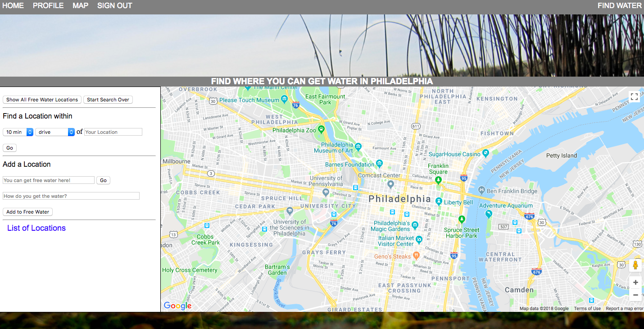The height and width of the screenshot is (329, 644).
Task: Click the Please Touch Museum marker
Action: [x=284, y=99]
